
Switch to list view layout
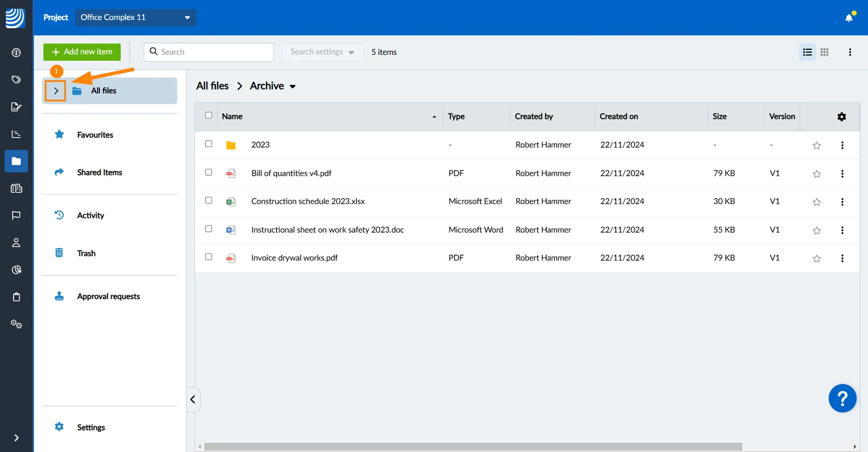click(x=807, y=52)
